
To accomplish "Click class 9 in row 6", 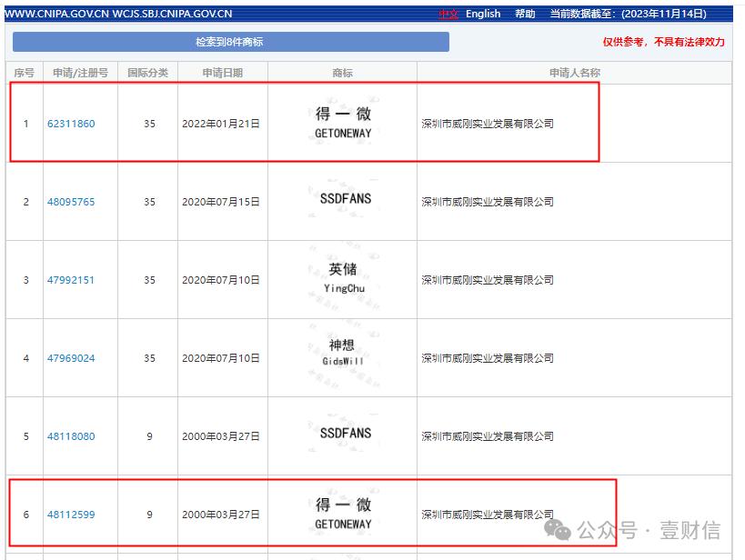I will point(149,515).
